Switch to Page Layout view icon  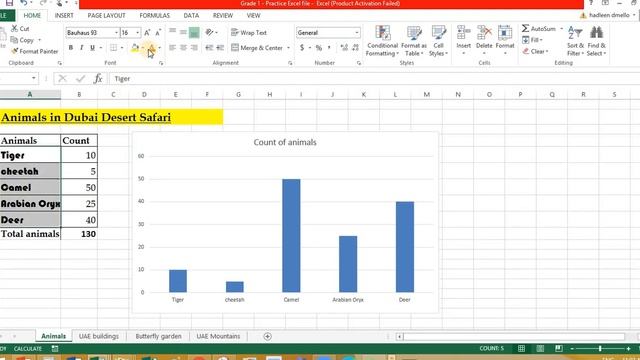tap(540, 349)
